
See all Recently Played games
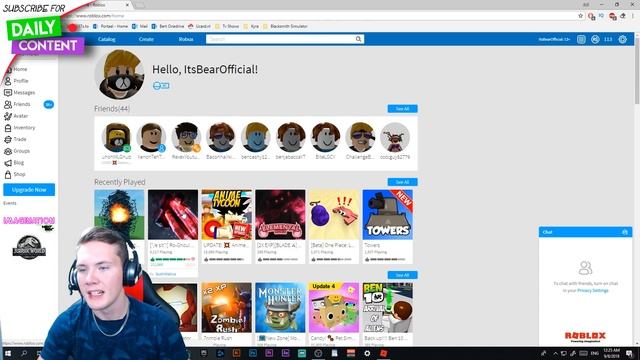tap(402, 182)
